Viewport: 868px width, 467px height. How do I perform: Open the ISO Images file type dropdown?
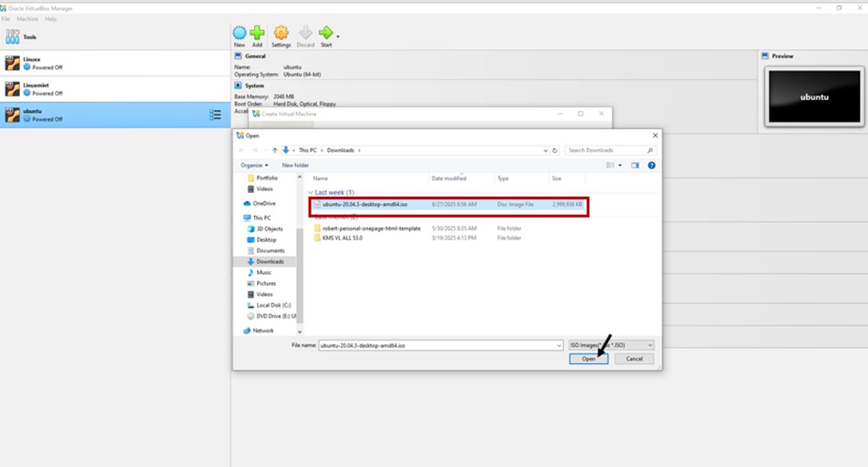point(610,345)
